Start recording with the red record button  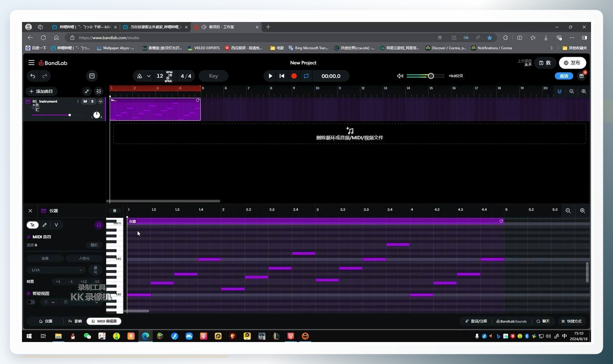point(294,76)
